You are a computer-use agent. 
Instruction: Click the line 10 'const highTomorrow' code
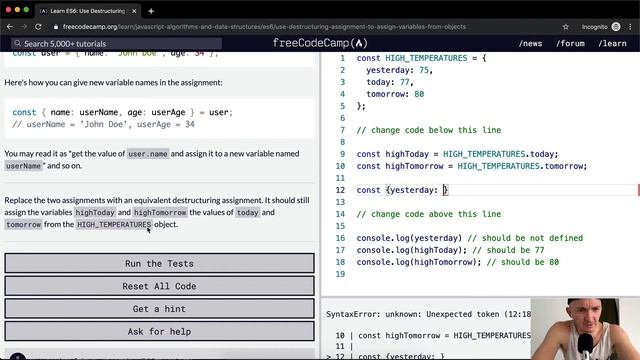(x=471, y=166)
